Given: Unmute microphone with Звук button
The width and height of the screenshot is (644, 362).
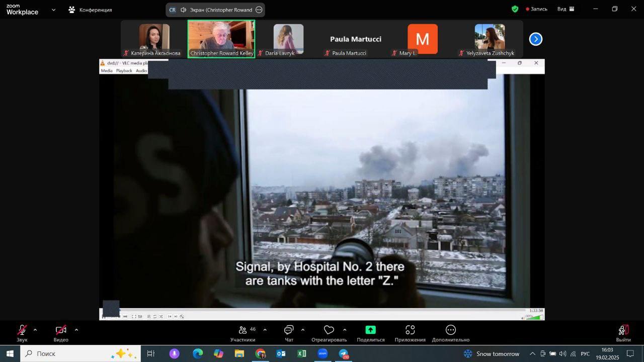Looking at the screenshot, I should tap(22, 333).
